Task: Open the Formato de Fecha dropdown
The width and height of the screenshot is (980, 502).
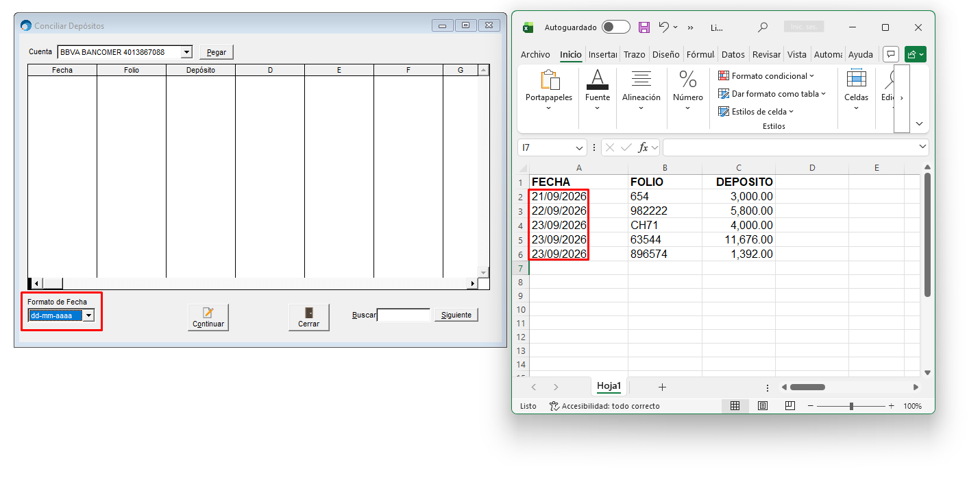Action: [x=88, y=315]
